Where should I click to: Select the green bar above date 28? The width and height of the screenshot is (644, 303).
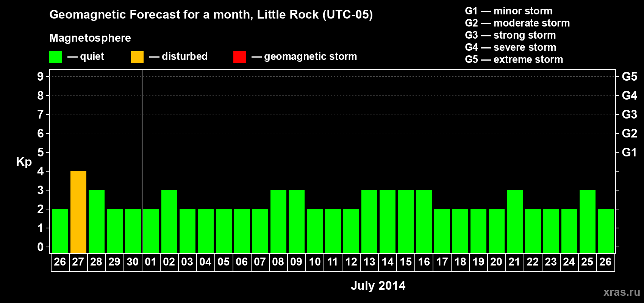click(97, 221)
